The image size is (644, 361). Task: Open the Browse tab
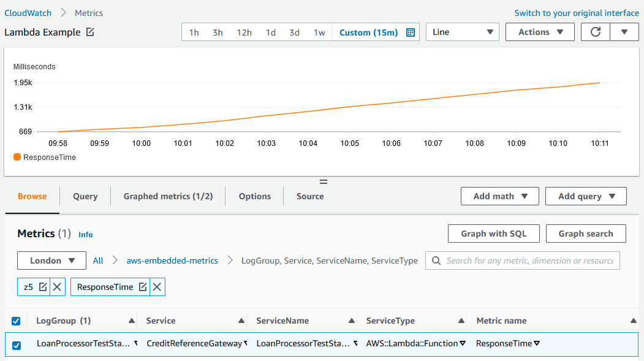(32, 196)
